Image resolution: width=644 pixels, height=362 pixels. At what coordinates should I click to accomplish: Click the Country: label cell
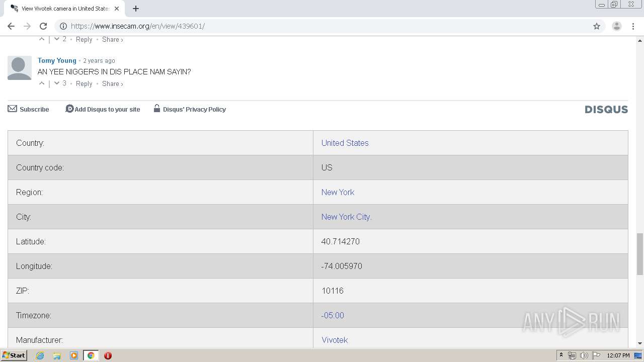[160, 143]
